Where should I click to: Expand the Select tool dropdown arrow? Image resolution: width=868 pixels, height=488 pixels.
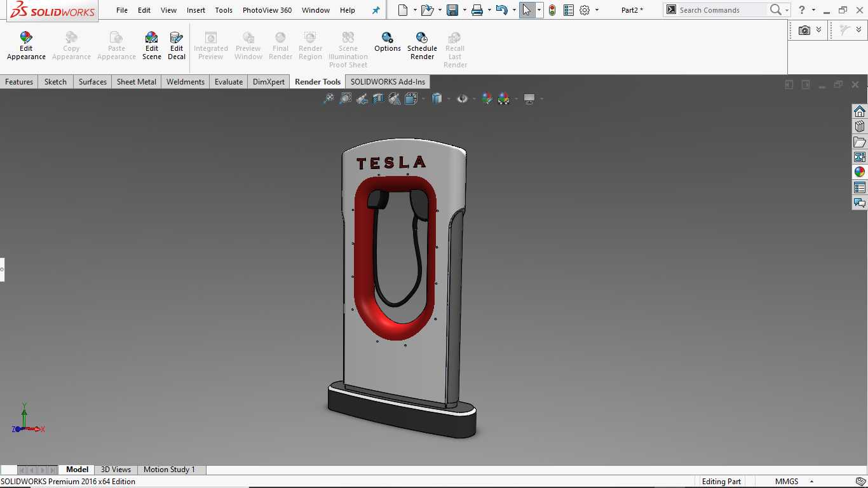coord(539,10)
